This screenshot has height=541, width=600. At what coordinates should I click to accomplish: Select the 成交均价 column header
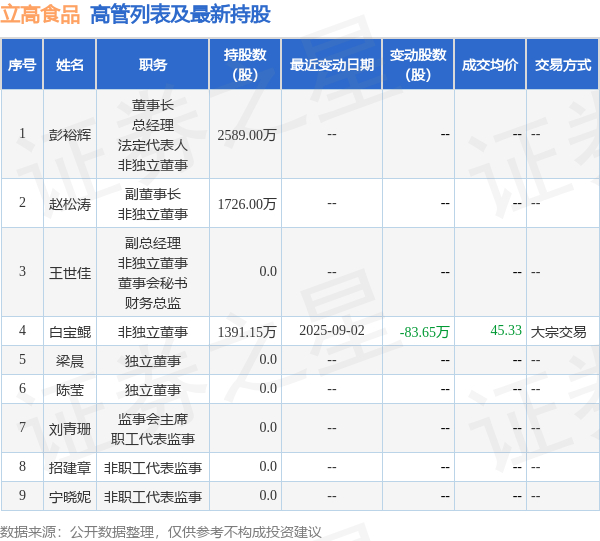[x=490, y=64]
